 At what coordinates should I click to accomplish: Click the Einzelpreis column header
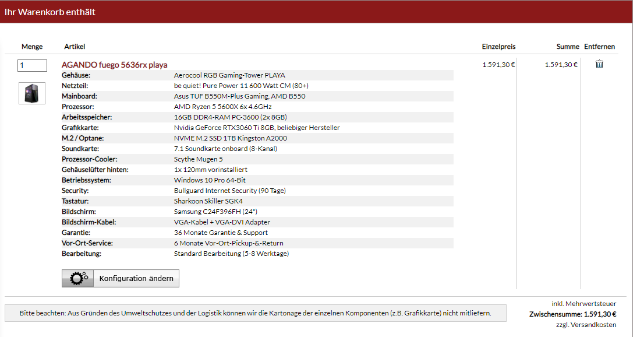click(498, 47)
